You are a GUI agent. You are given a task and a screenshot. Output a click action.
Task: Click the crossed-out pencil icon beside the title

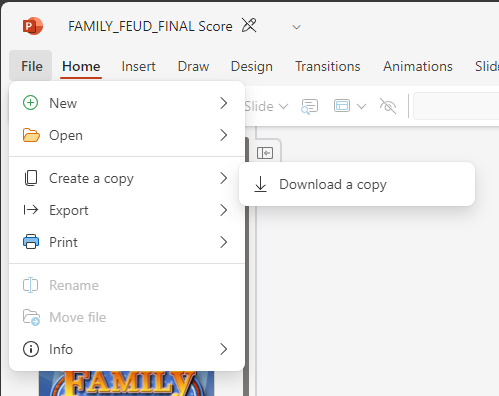tap(249, 26)
